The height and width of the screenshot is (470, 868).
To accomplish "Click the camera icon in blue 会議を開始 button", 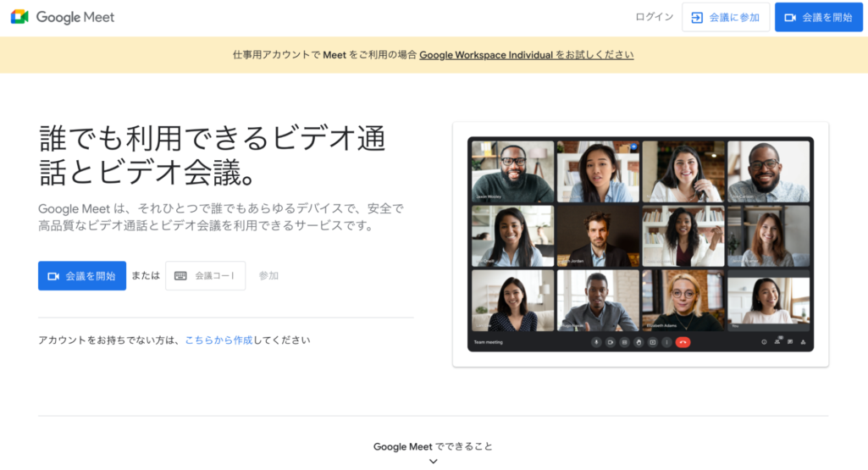I will coord(53,276).
